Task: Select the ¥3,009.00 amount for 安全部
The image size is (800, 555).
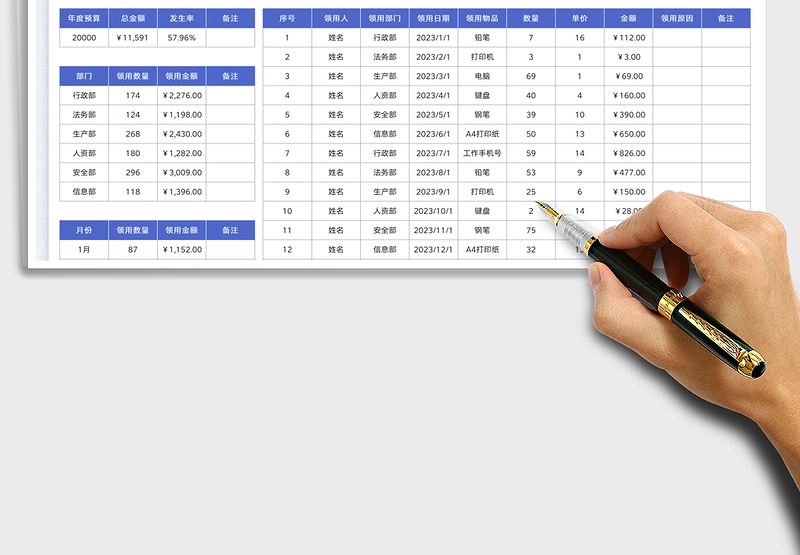Action: point(182,172)
